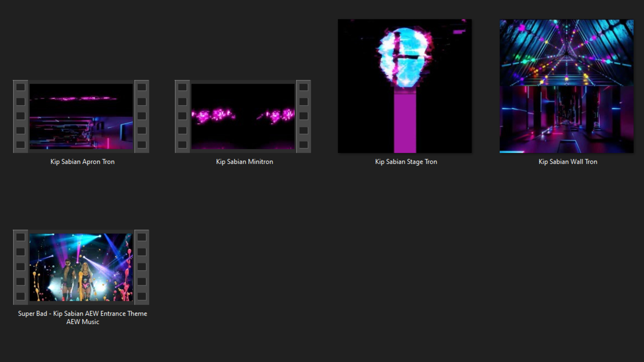The width and height of the screenshot is (644, 362).
Task: Open the Kip Sabian Stage Tron thumbnail
Action: (x=405, y=86)
